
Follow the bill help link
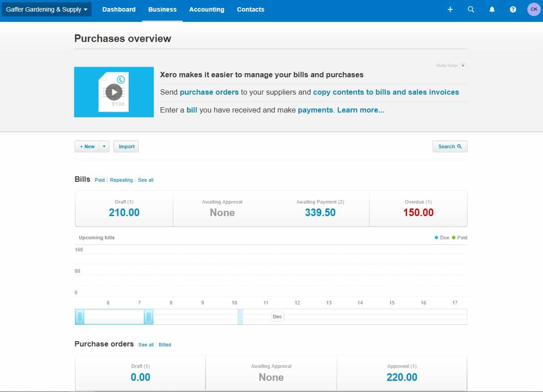coord(192,110)
